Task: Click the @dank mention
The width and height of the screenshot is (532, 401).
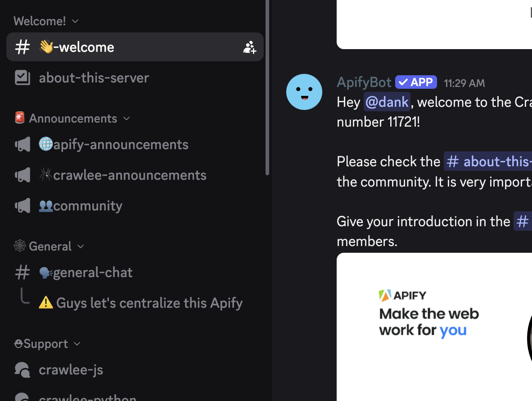Action: tap(387, 102)
